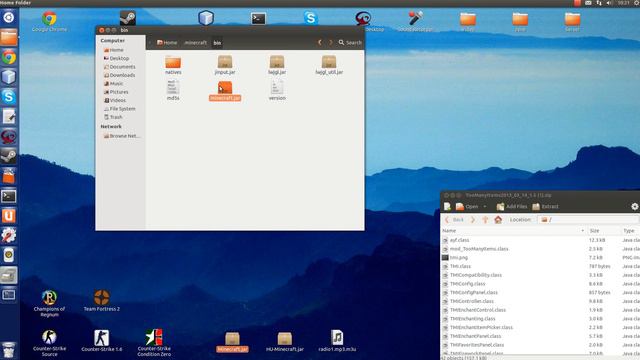Click Back in the archive window
This screenshot has width=640, height=360.
(x=454, y=220)
